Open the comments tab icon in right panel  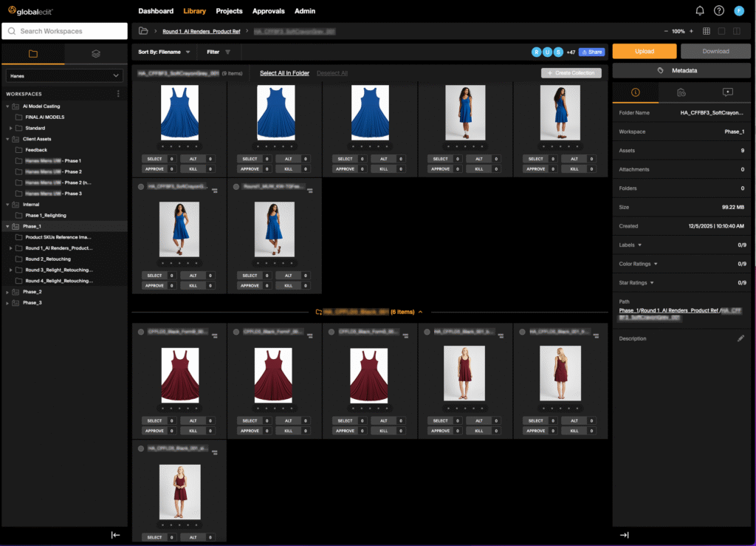click(x=727, y=92)
